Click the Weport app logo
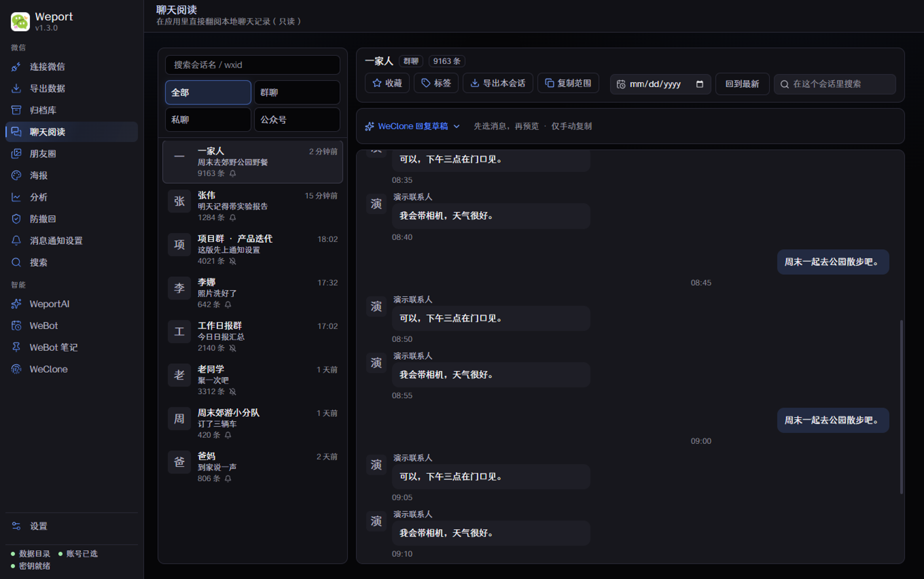924x579 pixels. tap(20, 21)
